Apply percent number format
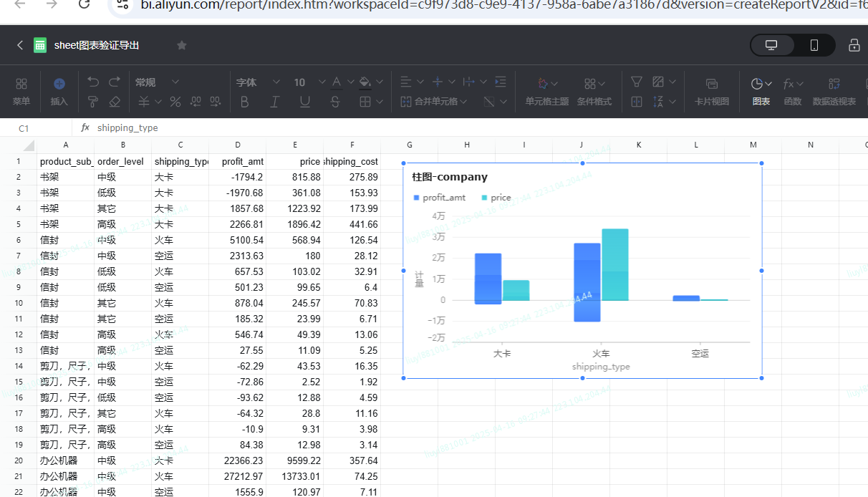This screenshot has height=497, width=868. (x=175, y=102)
